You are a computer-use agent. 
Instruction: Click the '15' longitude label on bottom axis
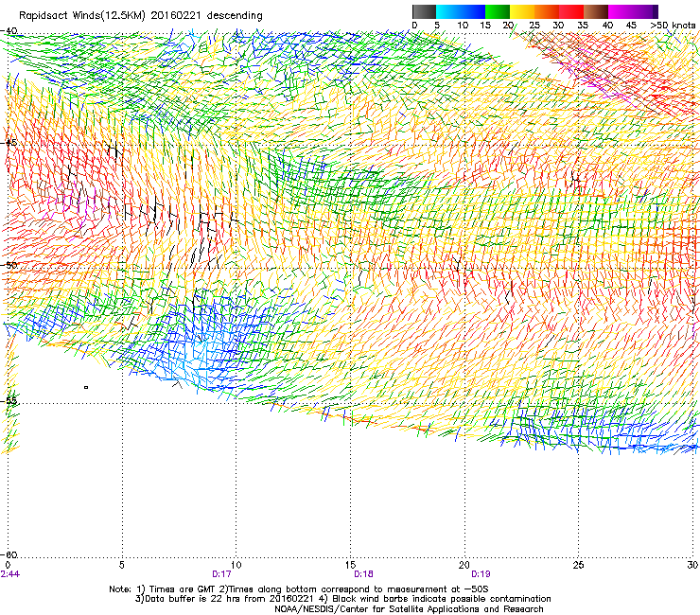(350, 566)
